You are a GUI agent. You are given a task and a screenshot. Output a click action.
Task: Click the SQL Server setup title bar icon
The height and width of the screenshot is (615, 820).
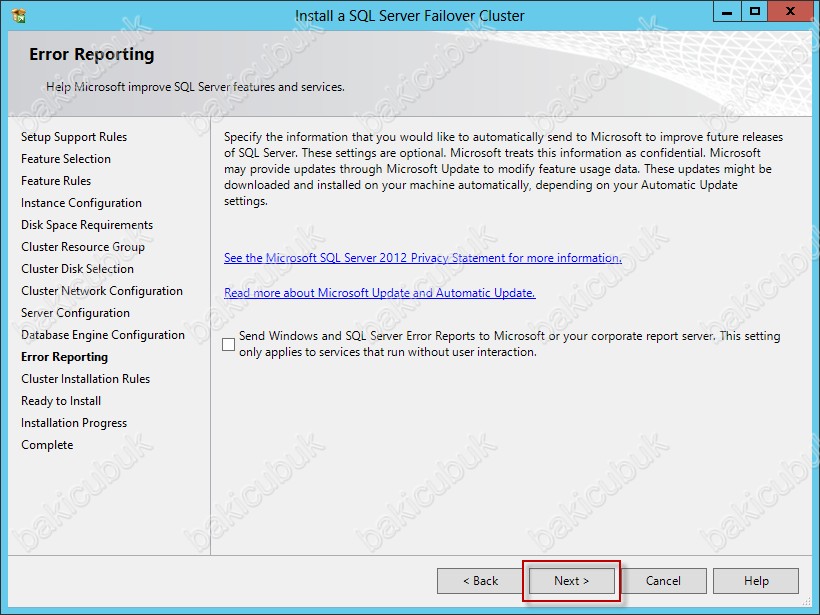pyautogui.click(x=18, y=16)
